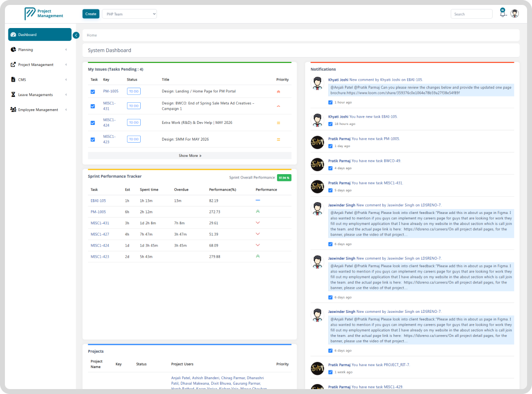The width and height of the screenshot is (532, 394).
Task: Click the medium priority icon for MISC1-424 issue
Action: pos(279,123)
